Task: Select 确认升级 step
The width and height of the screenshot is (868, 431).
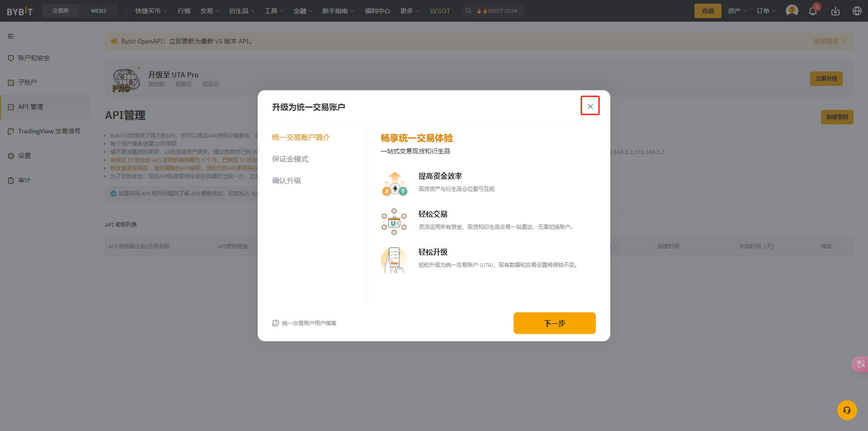Action: (286, 180)
